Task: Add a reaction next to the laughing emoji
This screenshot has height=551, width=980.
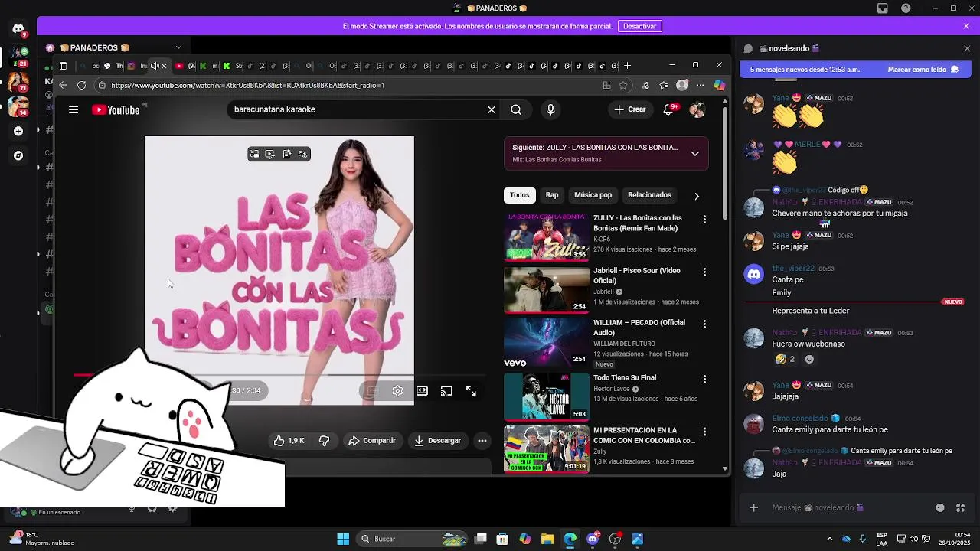Action: click(809, 359)
